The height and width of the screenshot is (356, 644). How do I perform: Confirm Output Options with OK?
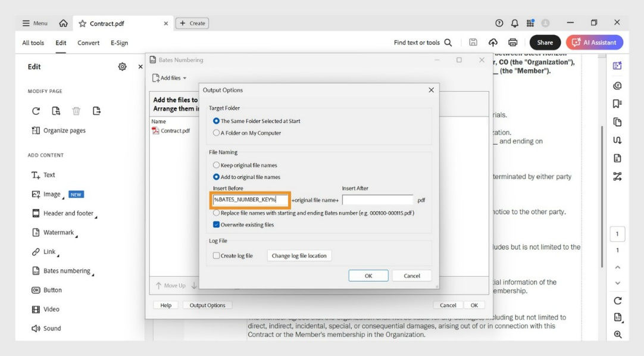coord(368,275)
